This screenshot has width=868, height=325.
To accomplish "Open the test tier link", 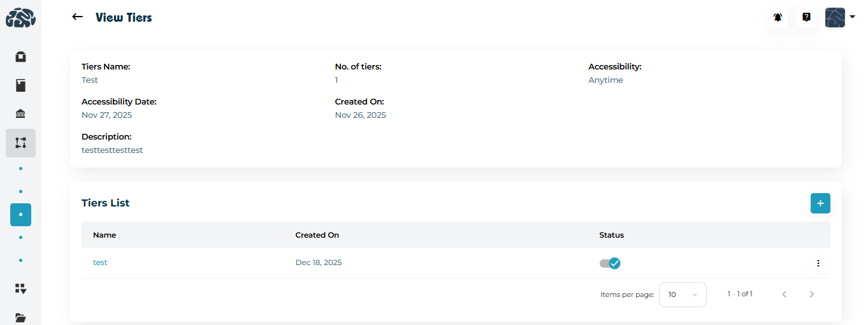I will [100, 263].
